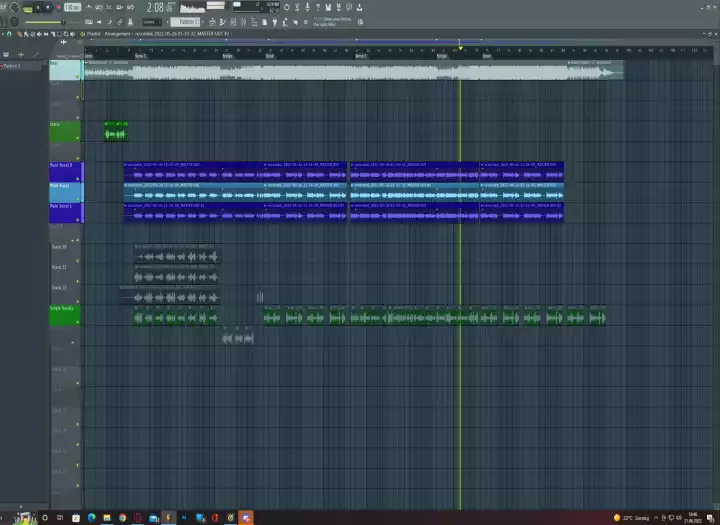Select the Intro track header
The image size is (720, 525).
[65, 131]
